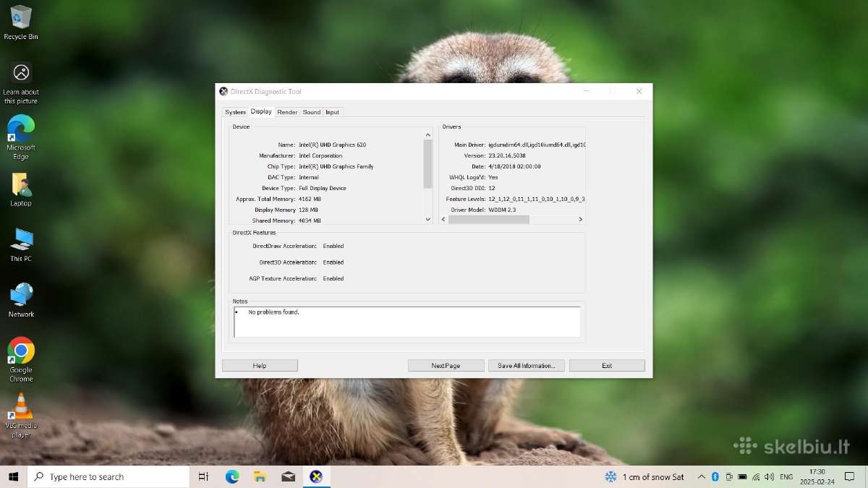Click Save All Information button
Viewport: 868px width, 488px height.
(x=526, y=366)
